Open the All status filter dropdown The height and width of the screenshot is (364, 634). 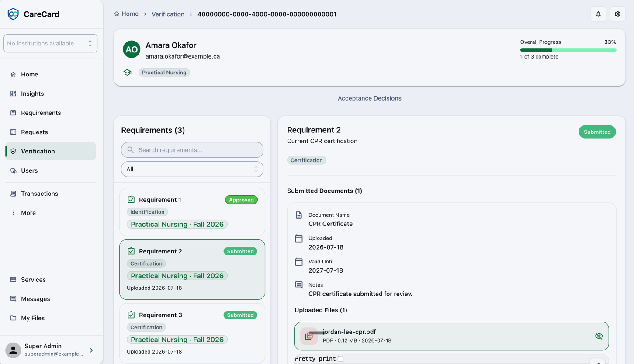(x=192, y=169)
